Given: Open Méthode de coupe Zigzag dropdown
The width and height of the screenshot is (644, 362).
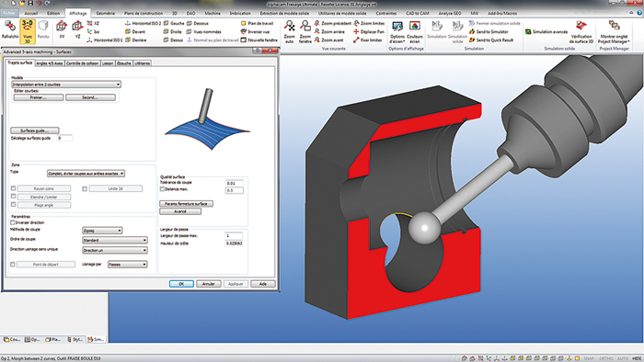Looking at the screenshot, I should tap(102, 231).
